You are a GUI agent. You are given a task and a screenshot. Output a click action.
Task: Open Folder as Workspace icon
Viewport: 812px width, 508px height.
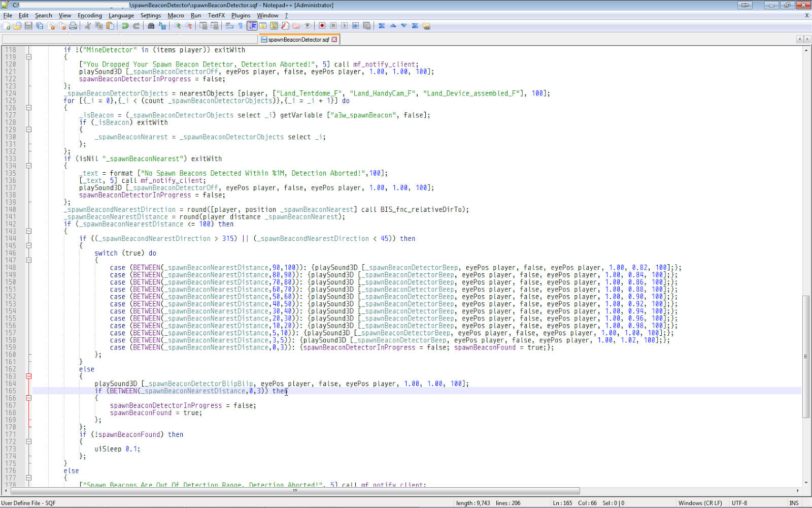pos(296,26)
